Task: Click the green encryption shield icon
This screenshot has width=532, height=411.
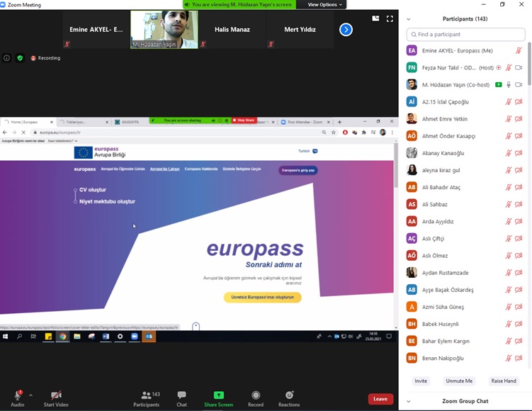Action: [20, 58]
